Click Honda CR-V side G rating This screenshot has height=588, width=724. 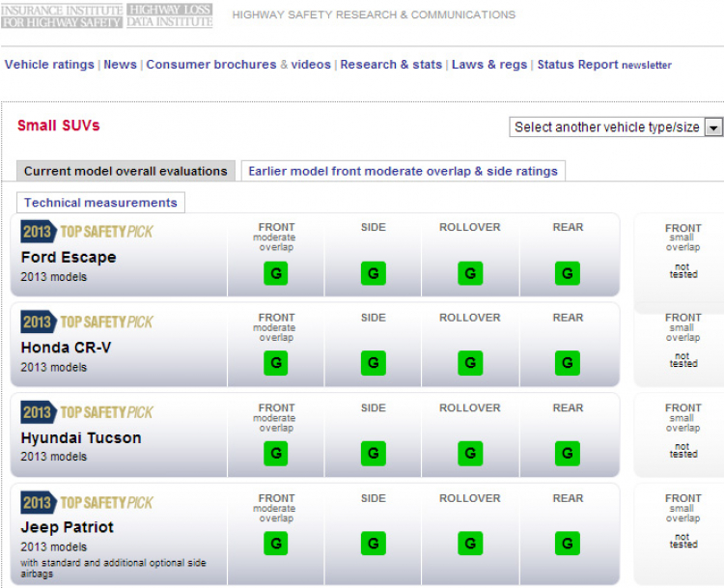click(373, 363)
